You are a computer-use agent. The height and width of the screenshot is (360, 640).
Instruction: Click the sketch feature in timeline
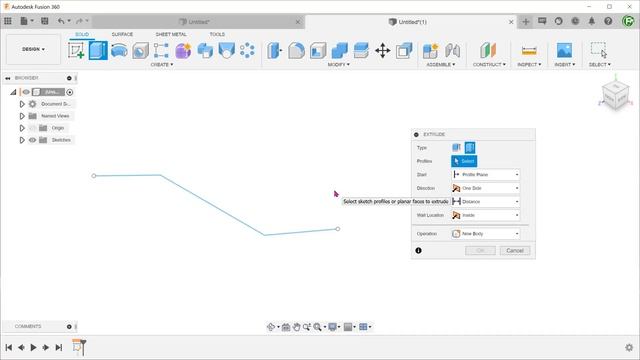pos(77,347)
